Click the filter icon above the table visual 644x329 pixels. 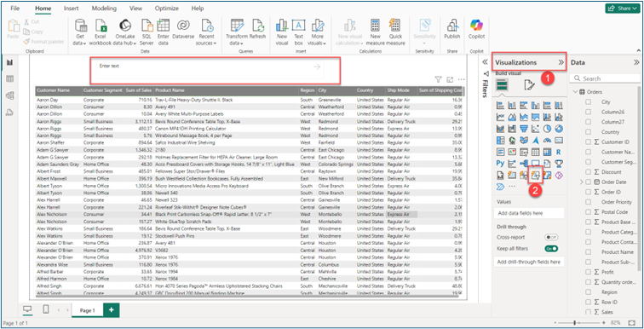point(438,79)
